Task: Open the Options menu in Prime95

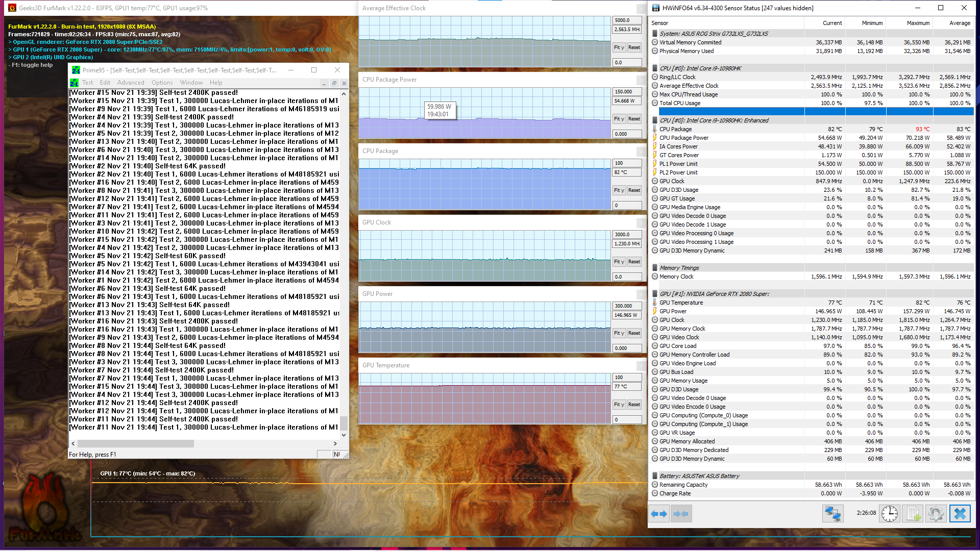Action: pyautogui.click(x=162, y=83)
